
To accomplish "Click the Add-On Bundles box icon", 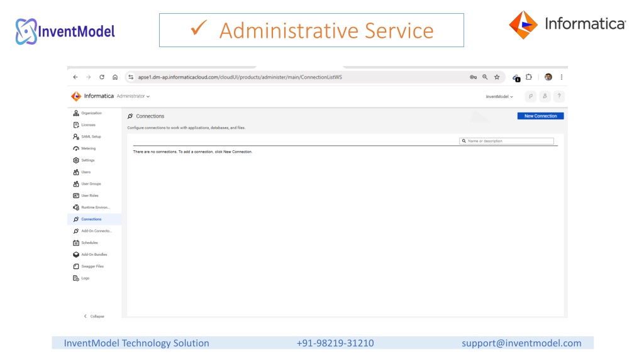I will pyautogui.click(x=76, y=255).
